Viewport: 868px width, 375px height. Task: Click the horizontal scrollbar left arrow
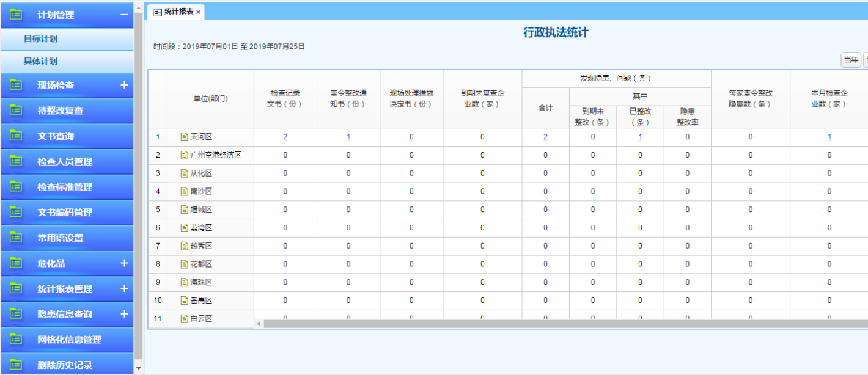point(258,324)
